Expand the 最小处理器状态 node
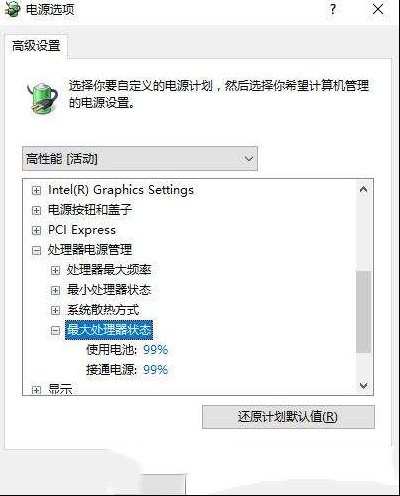Screen dimensions: 400x496 pyautogui.click(x=55, y=290)
